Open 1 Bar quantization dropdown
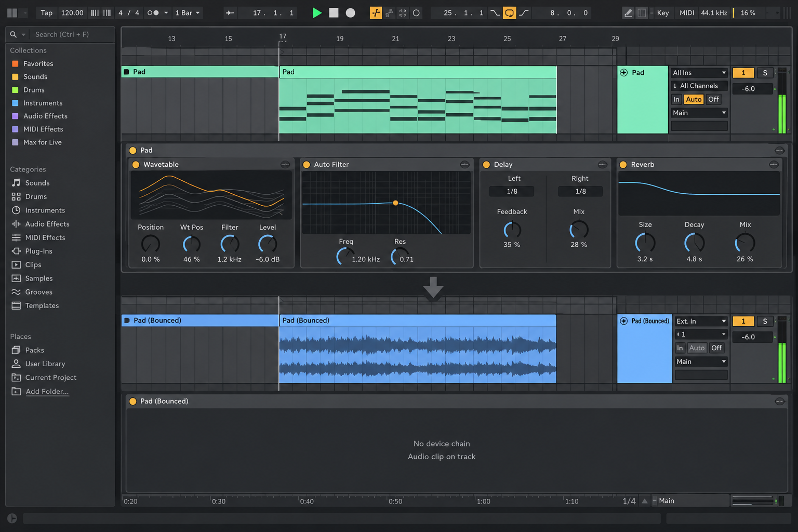This screenshot has width=798, height=532. pos(188,13)
